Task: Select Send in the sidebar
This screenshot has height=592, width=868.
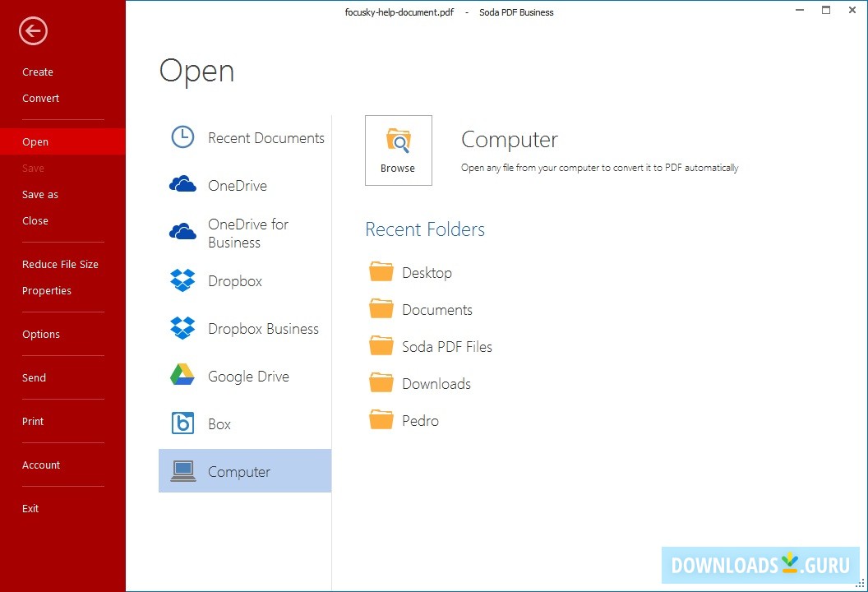Action: [34, 377]
